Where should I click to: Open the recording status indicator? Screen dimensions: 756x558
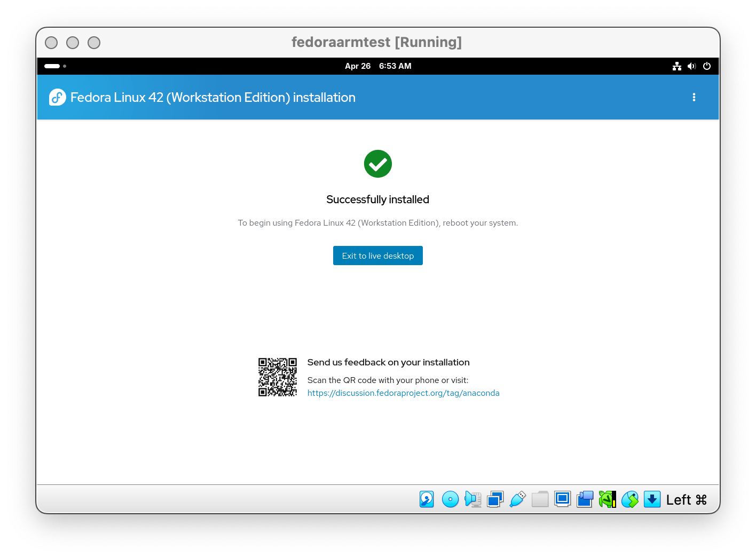pos(585,499)
